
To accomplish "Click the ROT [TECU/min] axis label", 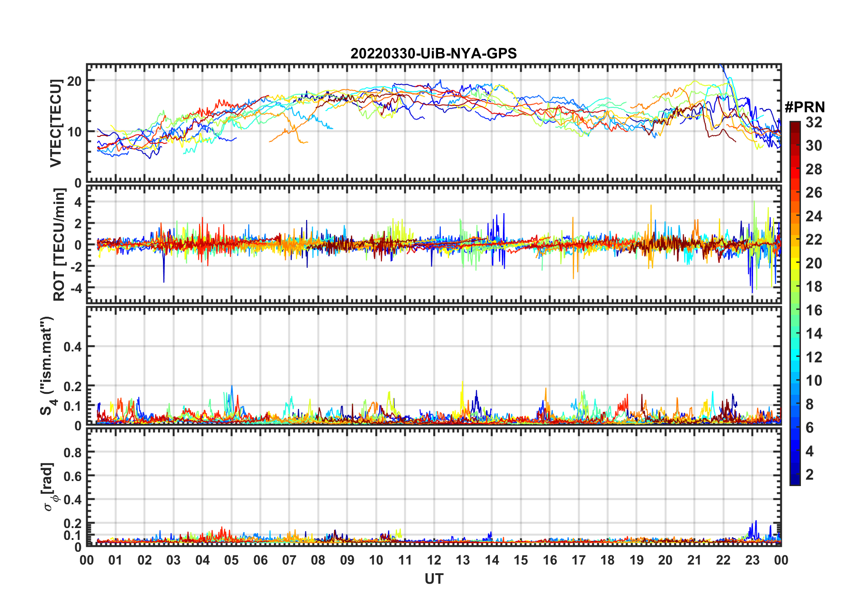I will [x=59, y=245].
